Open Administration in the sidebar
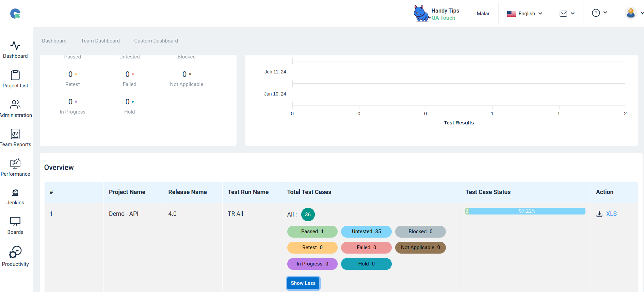 [15, 104]
